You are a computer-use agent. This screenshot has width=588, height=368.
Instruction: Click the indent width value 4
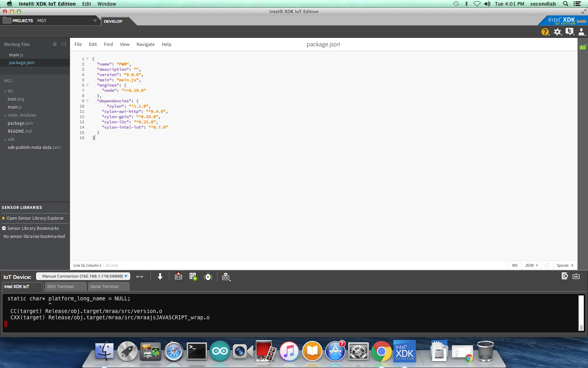pyautogui.click(x=572, y=266)
